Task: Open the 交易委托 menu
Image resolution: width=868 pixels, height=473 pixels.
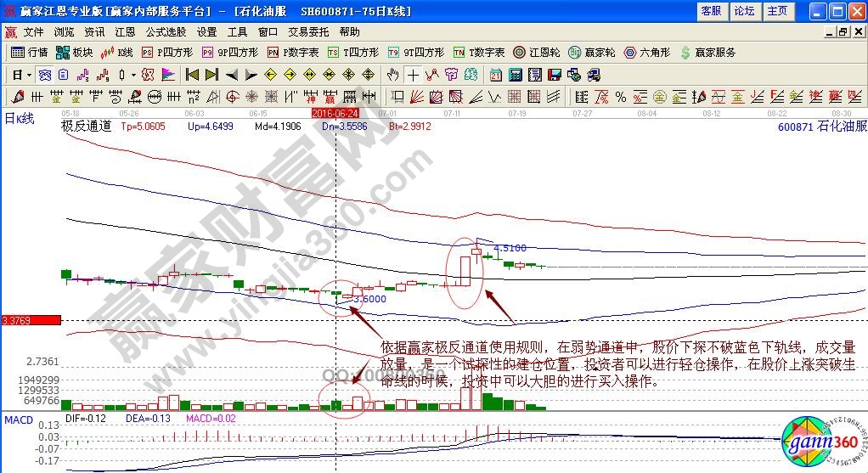Action: 307,32
